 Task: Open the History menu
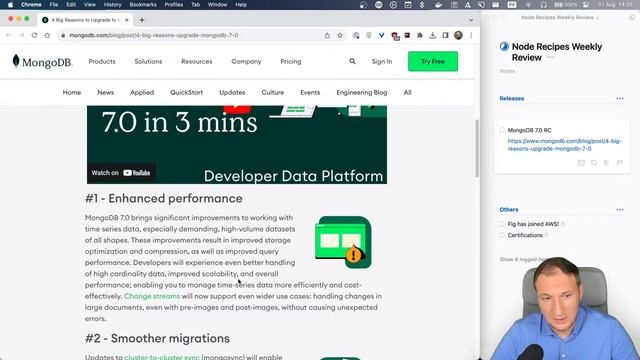[x=112, y=5]
